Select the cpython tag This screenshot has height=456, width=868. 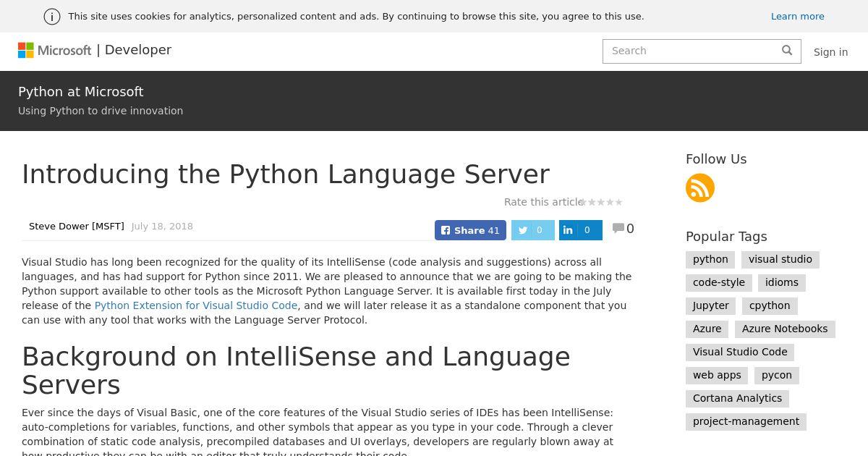pyautogui.click(x=770, y=305)
